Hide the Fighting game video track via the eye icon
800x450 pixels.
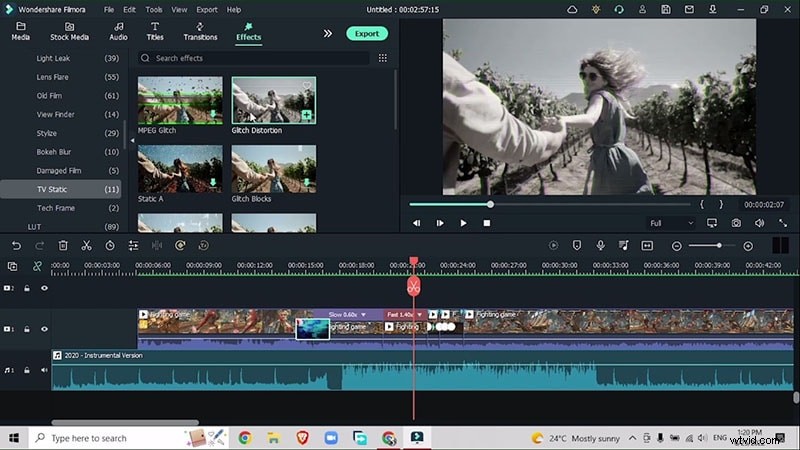click(44, 328)
